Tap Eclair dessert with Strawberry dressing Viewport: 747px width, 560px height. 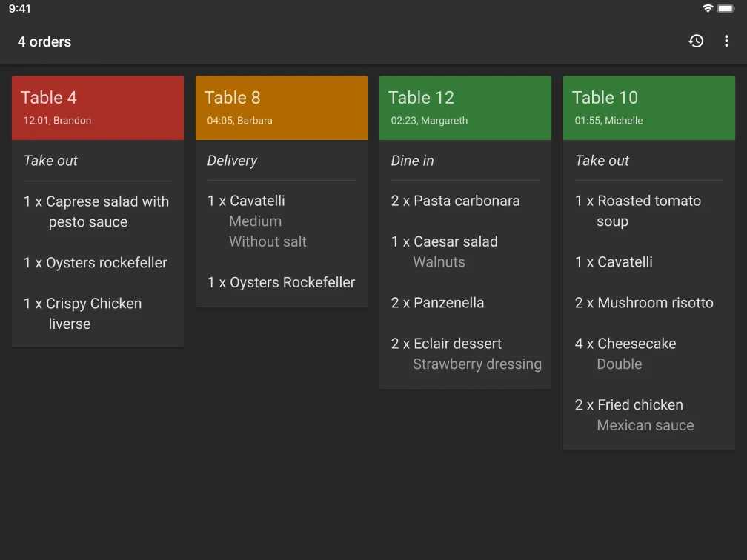[x=465, y=353]
